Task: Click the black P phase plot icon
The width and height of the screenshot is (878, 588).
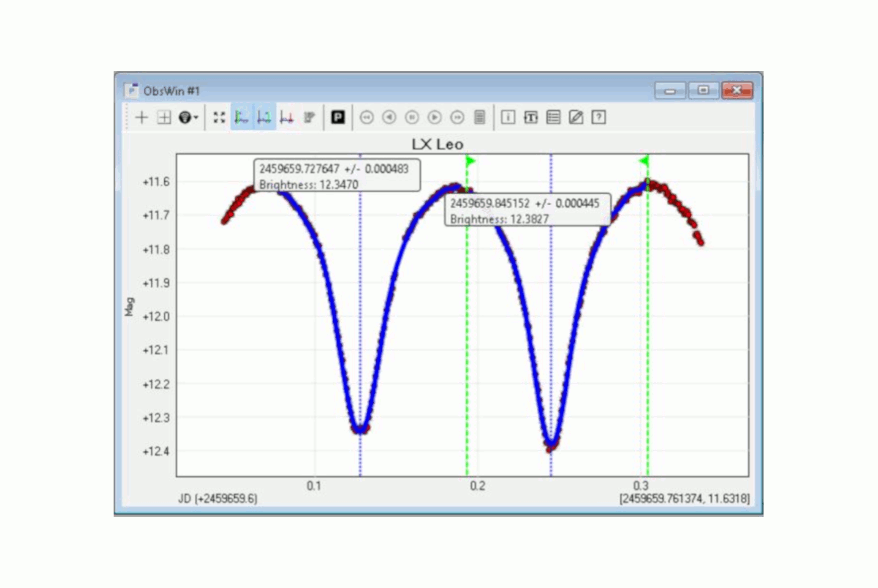Action: [338, 117]
